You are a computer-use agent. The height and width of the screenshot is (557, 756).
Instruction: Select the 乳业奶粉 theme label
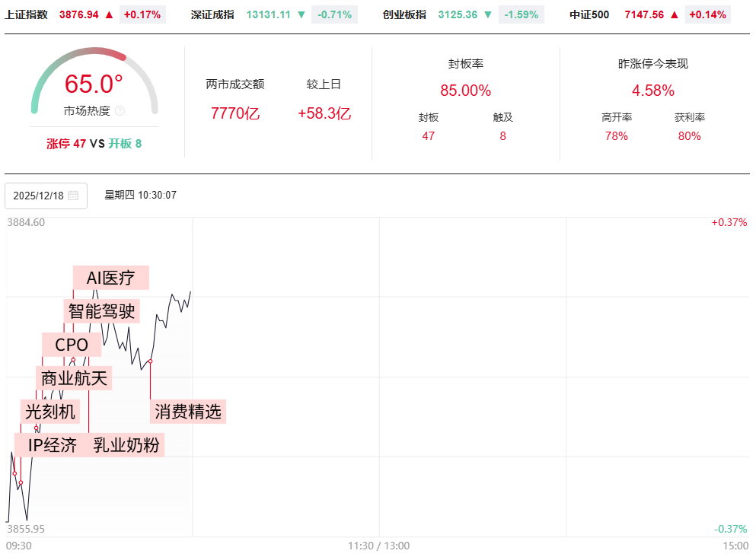[126, 445]
